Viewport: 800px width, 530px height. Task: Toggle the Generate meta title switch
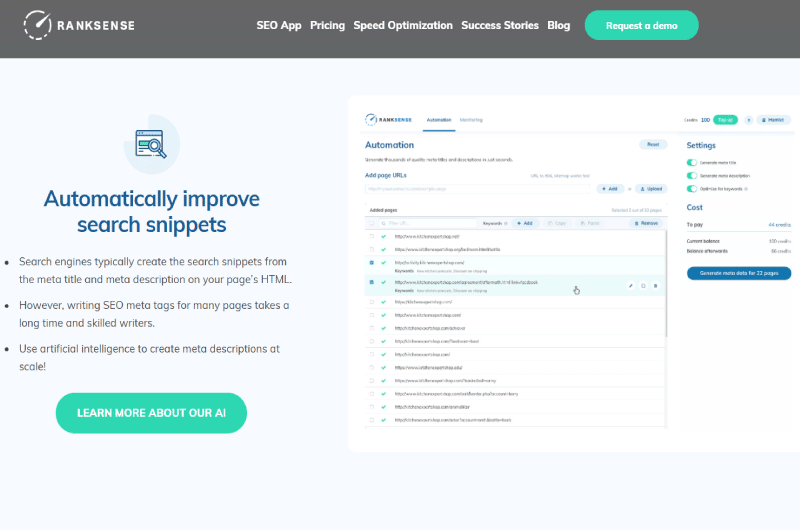[692, 163]
